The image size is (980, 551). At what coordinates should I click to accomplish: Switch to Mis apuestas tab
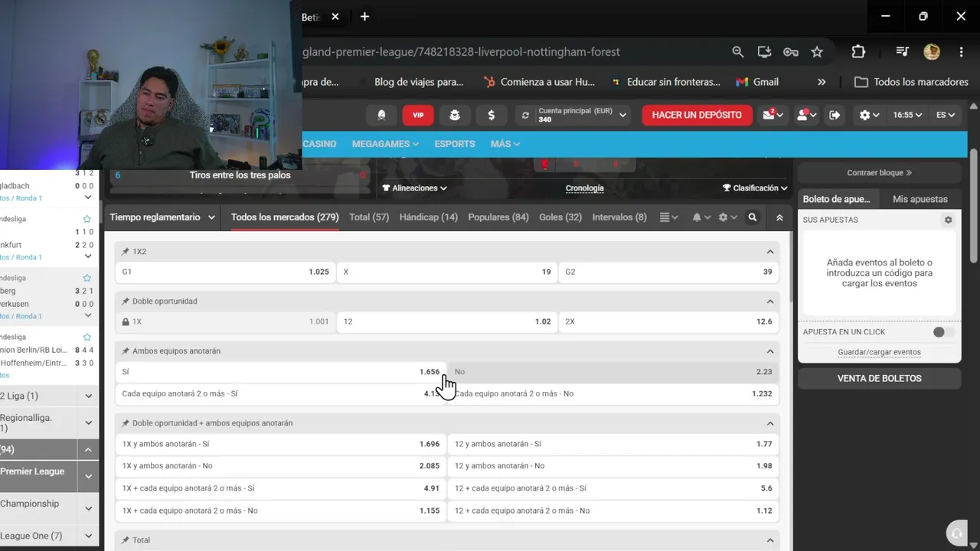click(x=920, y=199)
